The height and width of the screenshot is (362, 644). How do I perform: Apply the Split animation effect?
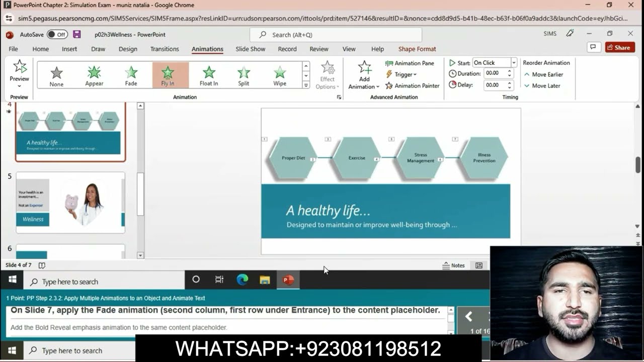coord(244,76)
